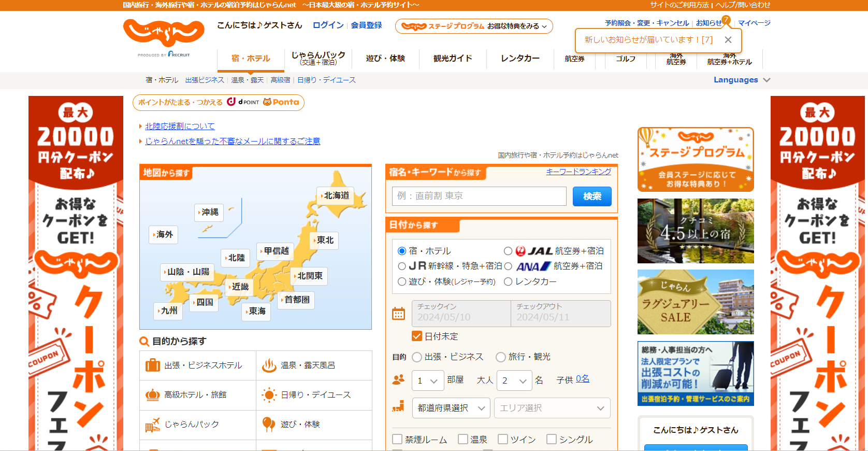868x451 pixels.
Task: Select the 宿・ホテル radio button
Action: click(x=402, y=251)
